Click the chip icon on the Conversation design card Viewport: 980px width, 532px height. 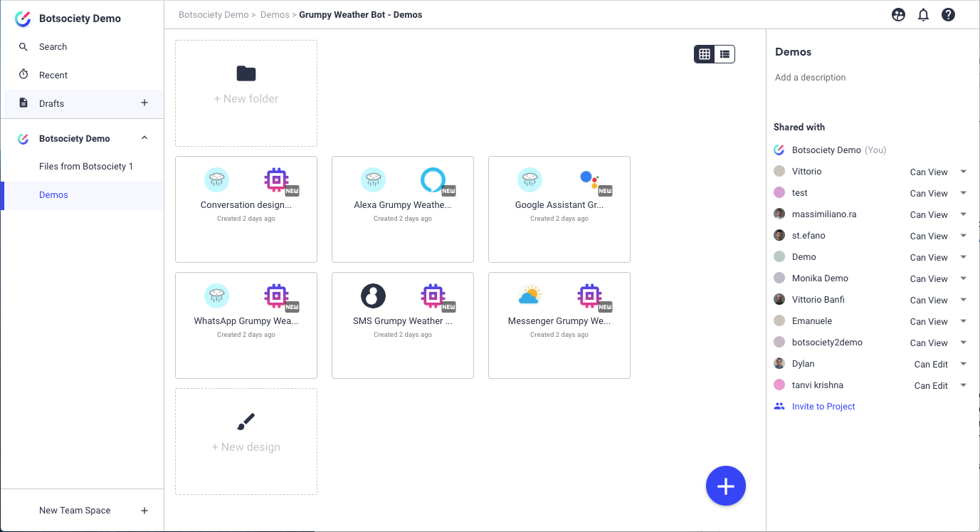click(x=276, y=179)
